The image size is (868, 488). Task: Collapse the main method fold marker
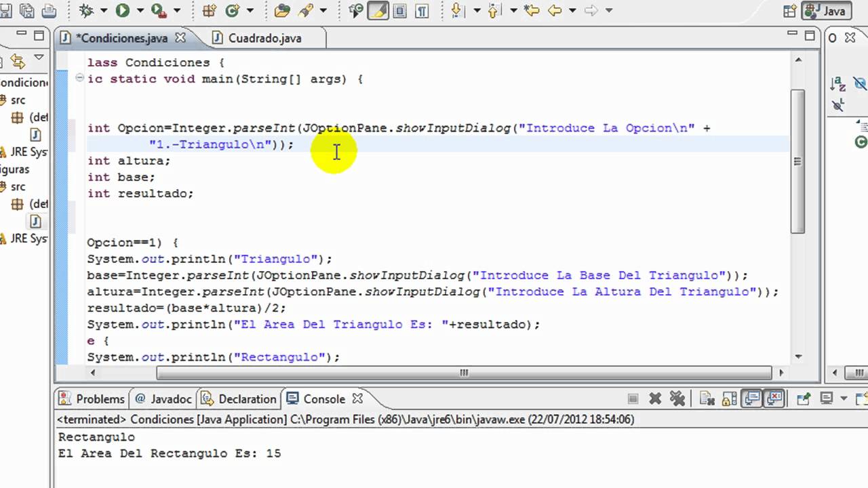[x=80, y=79]
